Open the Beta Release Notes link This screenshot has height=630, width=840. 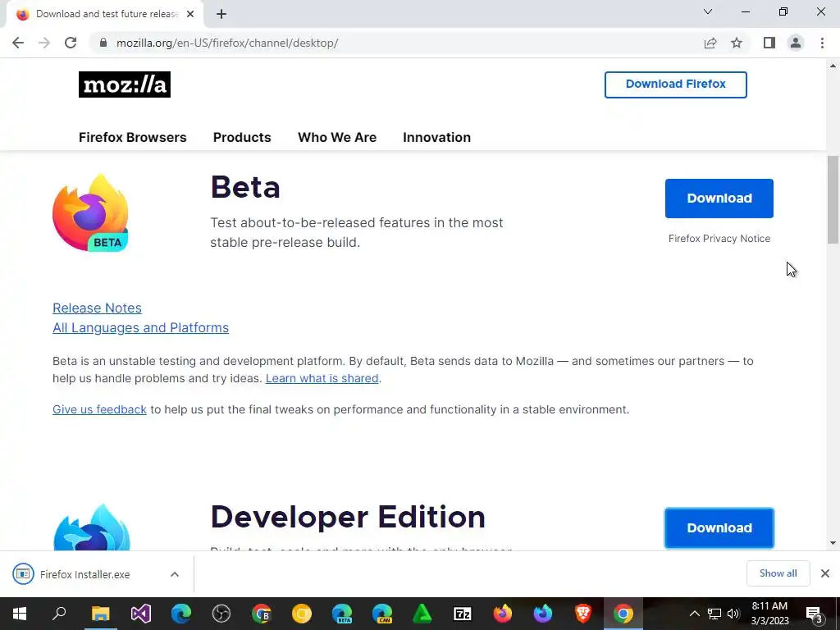pyautogui.click(x=97, y=308)
